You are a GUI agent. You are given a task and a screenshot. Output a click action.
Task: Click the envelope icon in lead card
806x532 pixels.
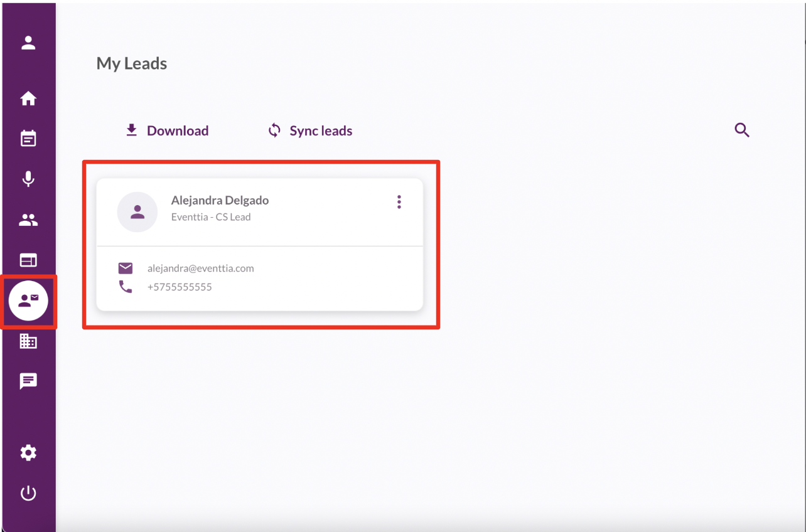coord(126,269)
